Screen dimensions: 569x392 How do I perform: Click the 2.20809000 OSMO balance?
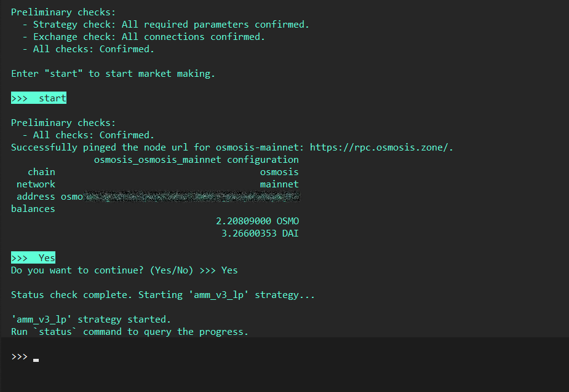(257, 221)
